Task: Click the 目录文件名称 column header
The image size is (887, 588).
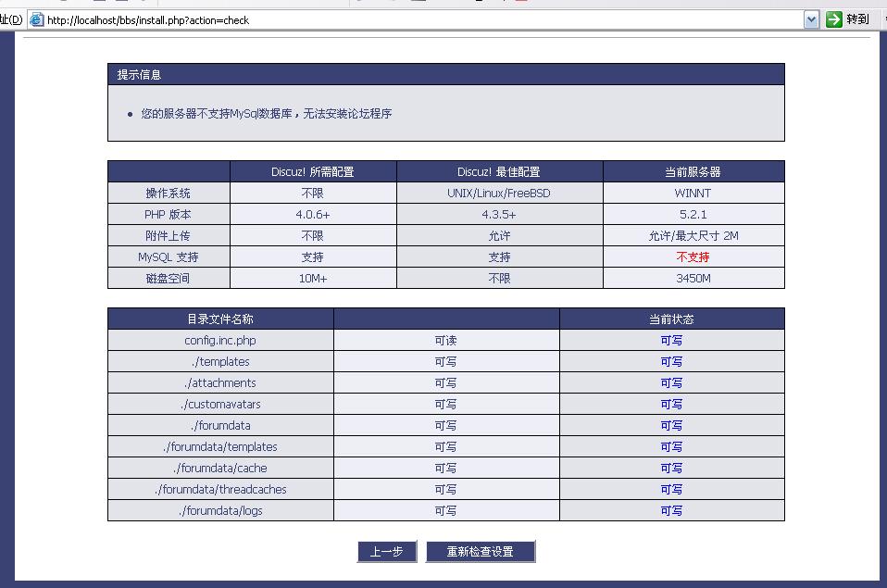Action: tap(220, 319)
